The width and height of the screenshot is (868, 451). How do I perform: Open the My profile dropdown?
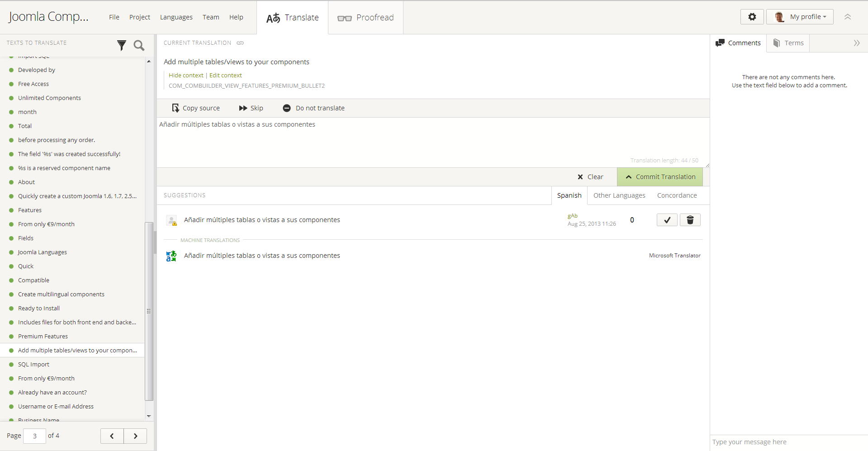[x=800, y=17]
